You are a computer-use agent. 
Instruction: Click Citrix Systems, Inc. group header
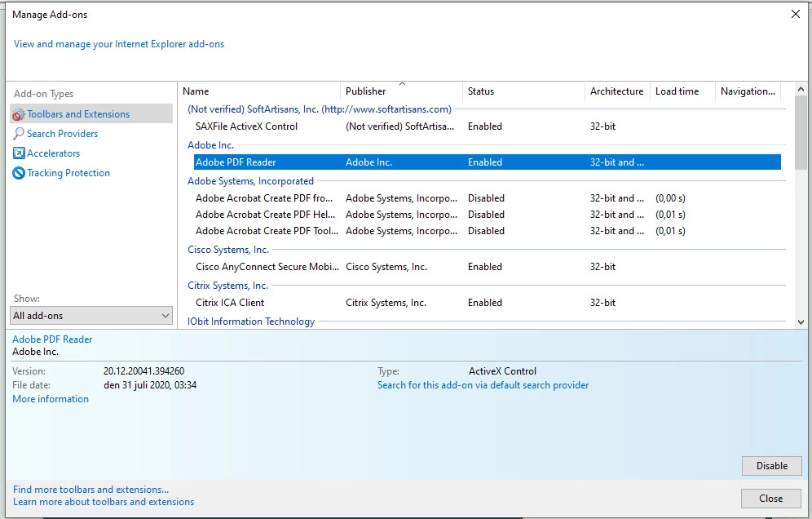pyautogui.click(x=227, y=286)
